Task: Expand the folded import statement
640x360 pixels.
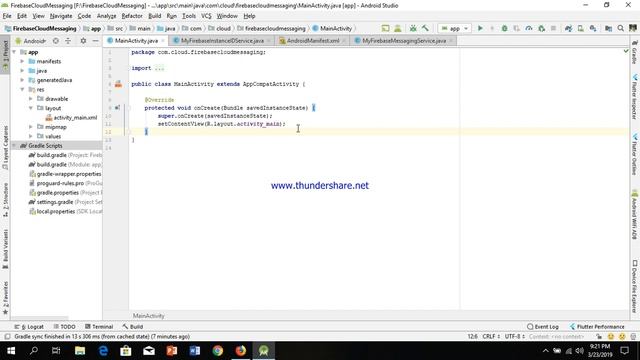Action: pos(159,68)
